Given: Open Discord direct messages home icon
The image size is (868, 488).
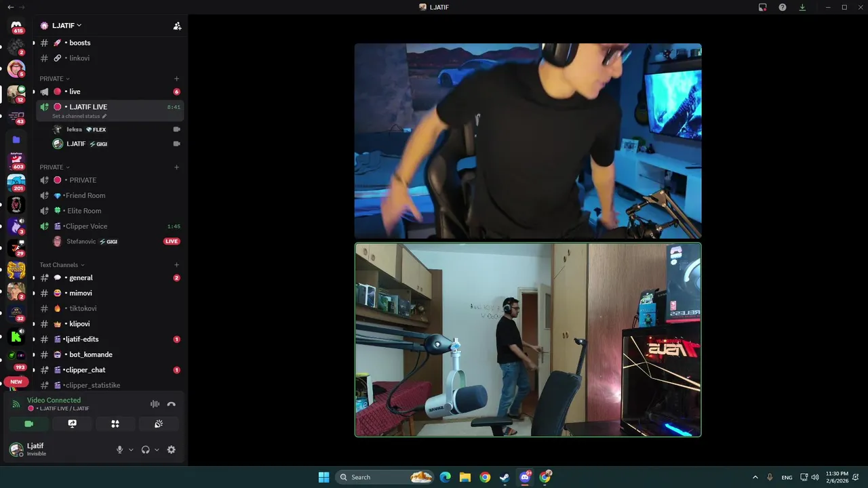Looking at the screenshot, I should pos(16,25).
